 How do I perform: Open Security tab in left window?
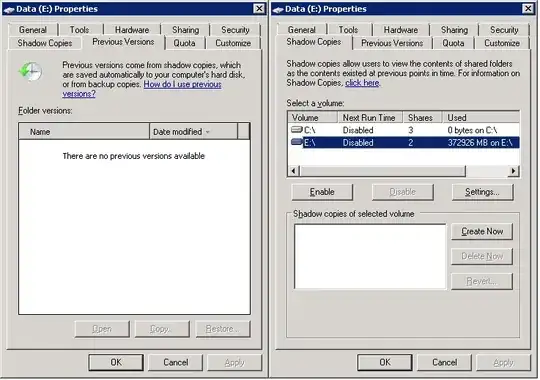pyautogui.click(x=235, y=30)
